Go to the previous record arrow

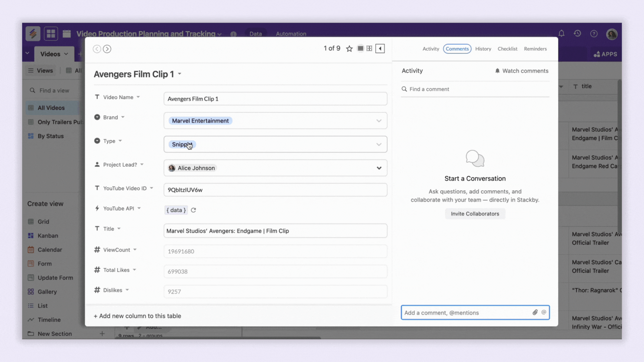(97, 49)
